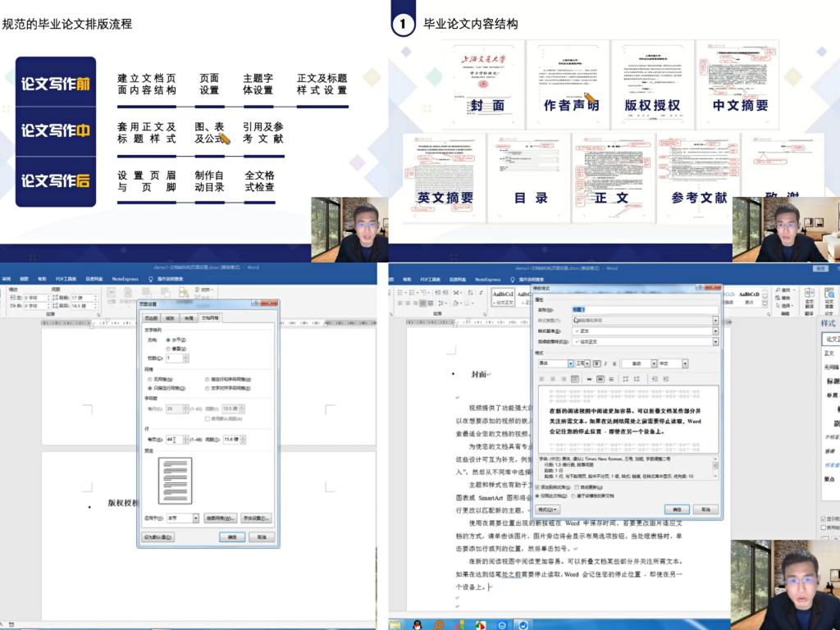This screenshot has height=630, width=840.
Task: Click 确定 in the Page Setup dialog
Action: [x=231, y=536]
